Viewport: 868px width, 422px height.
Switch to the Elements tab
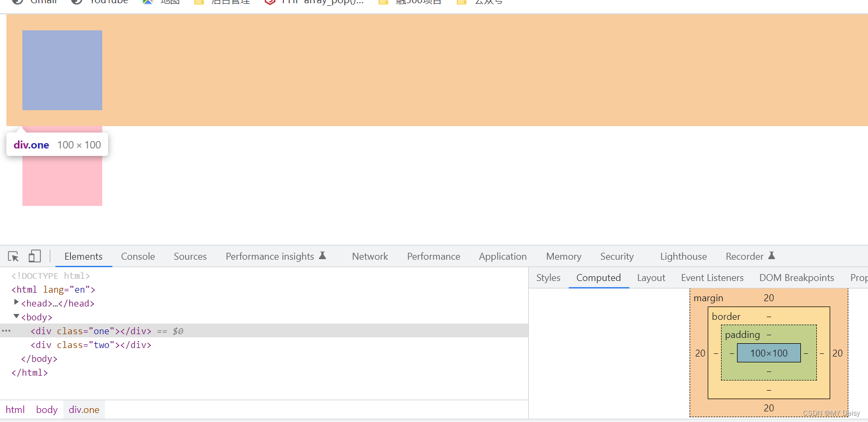(84, 256)
